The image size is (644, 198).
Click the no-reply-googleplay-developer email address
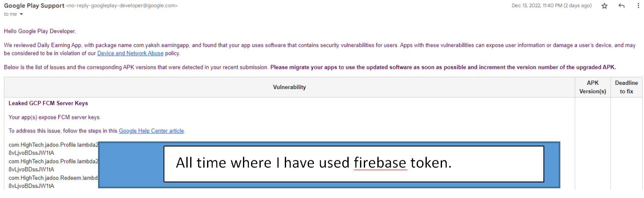[122, 6]
